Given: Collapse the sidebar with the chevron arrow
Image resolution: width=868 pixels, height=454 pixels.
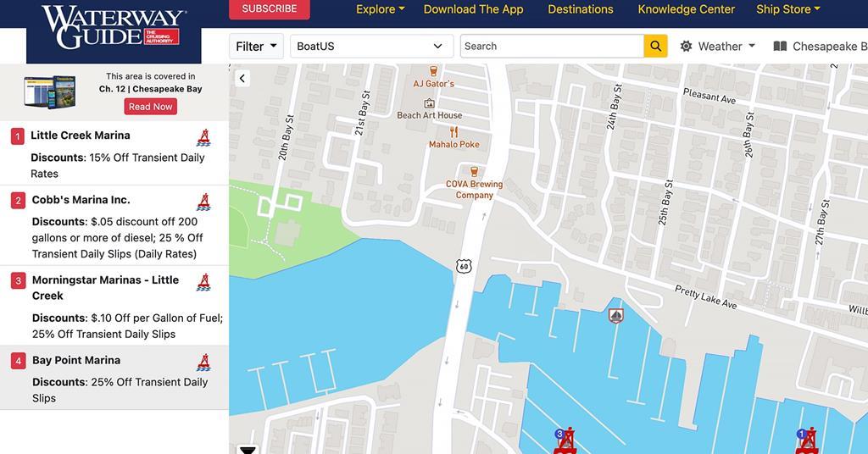Looking at the screenshot, I should click(x=242, y=79).
